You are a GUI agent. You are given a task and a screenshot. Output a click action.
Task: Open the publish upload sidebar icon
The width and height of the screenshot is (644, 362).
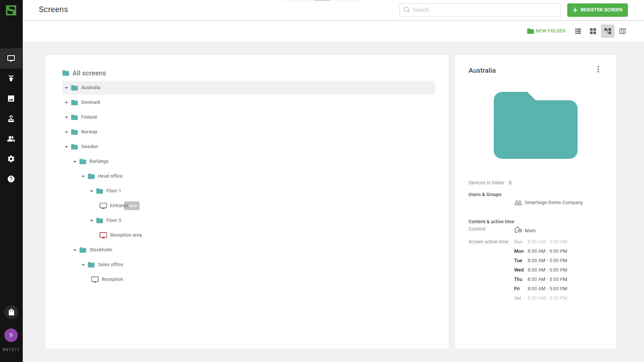click(x=11, y=78)
